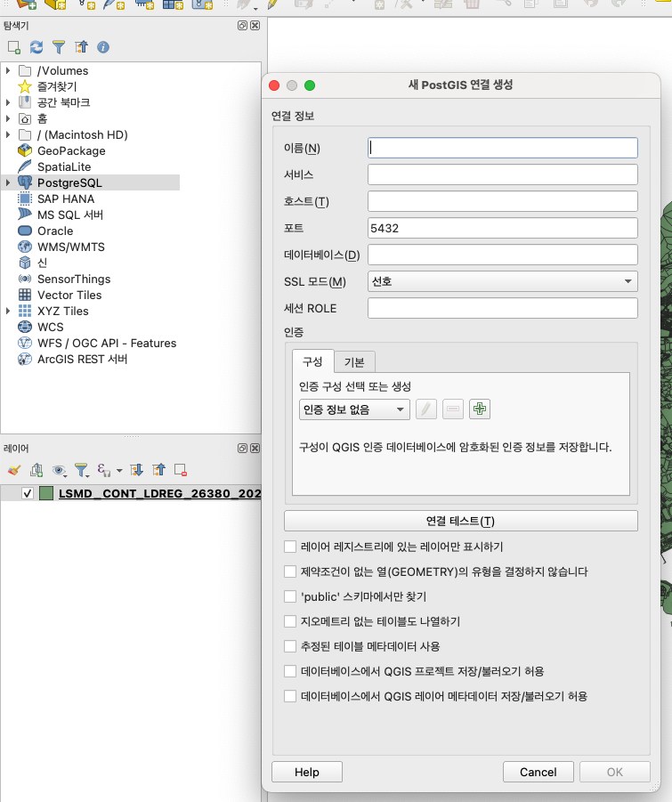Image resolution: width=672 pixels, height=802 pixels.
Task: Add new authentication configuration plus icon
Action: (x=480, y=409)
